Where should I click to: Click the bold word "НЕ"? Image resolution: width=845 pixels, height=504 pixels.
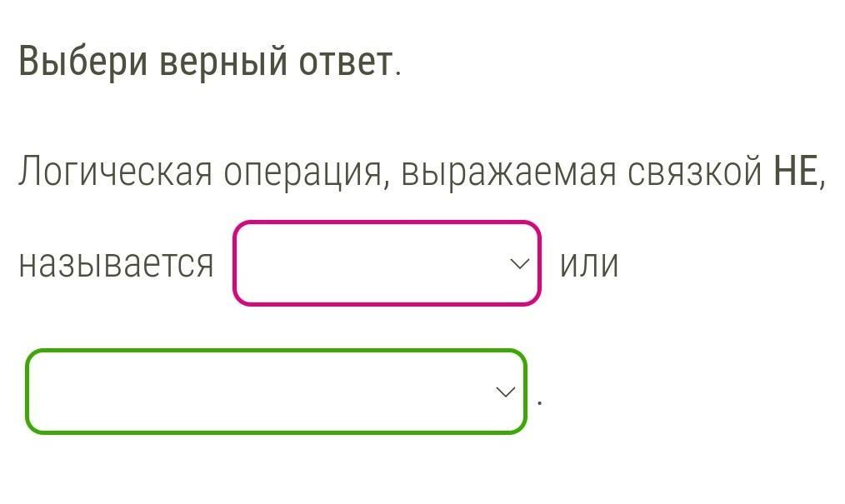pyautogui.click(x=796, y=172)
